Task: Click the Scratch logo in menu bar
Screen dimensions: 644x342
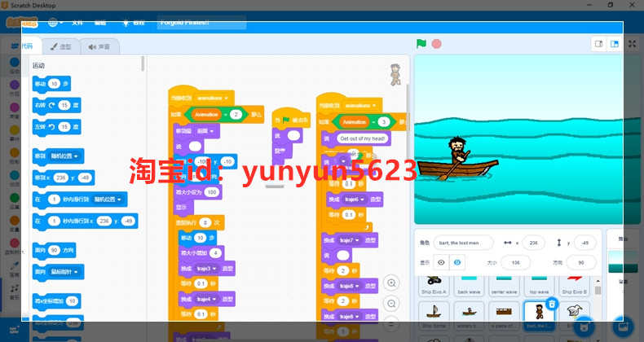Action: pos(22,22)
